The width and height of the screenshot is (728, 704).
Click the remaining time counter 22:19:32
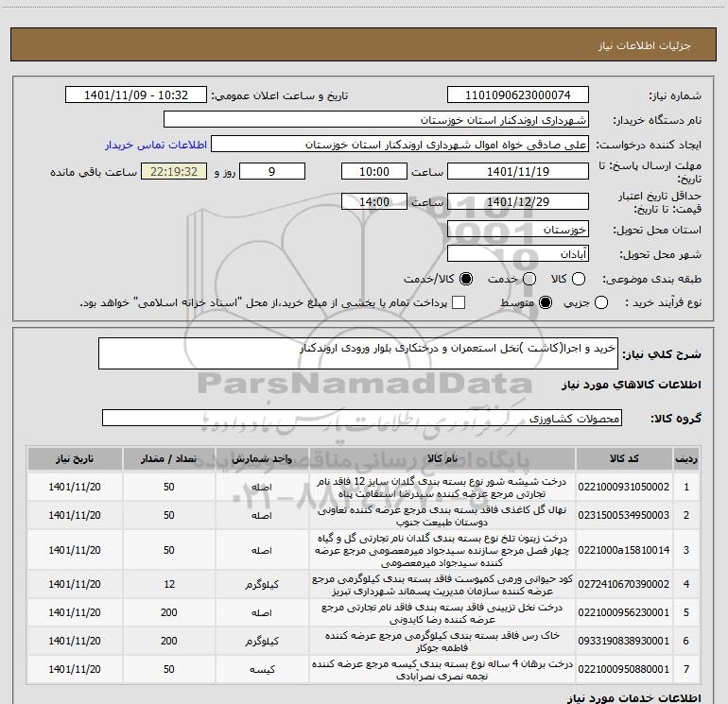click(x=174, y=171)
